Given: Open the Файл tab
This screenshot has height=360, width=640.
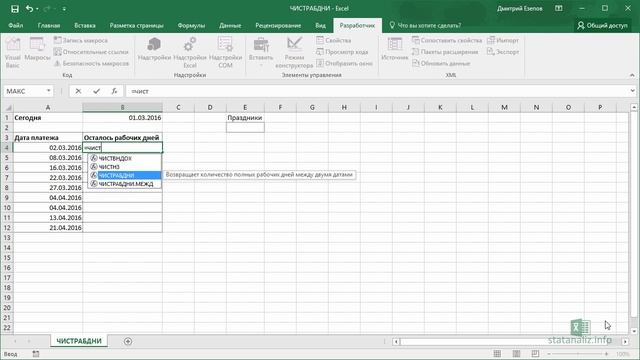Looking at the screenshot, I should tap(16, 25).
